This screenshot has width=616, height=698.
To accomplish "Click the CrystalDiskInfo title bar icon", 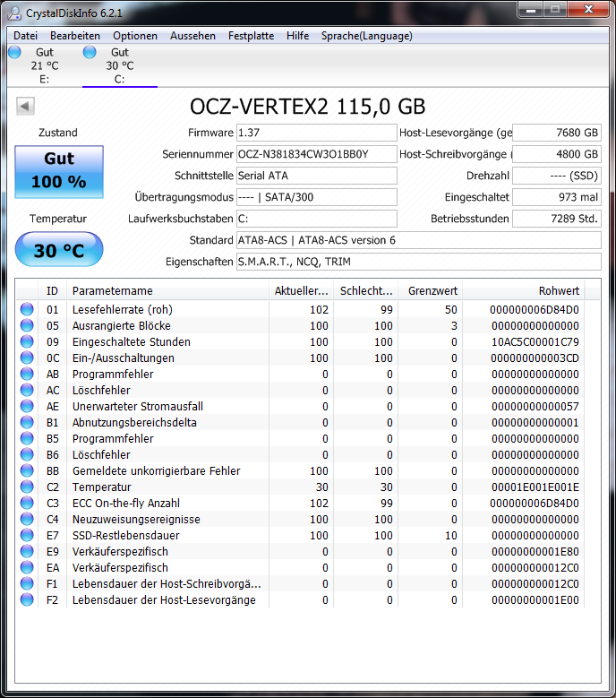I will [x=14, y=13].
